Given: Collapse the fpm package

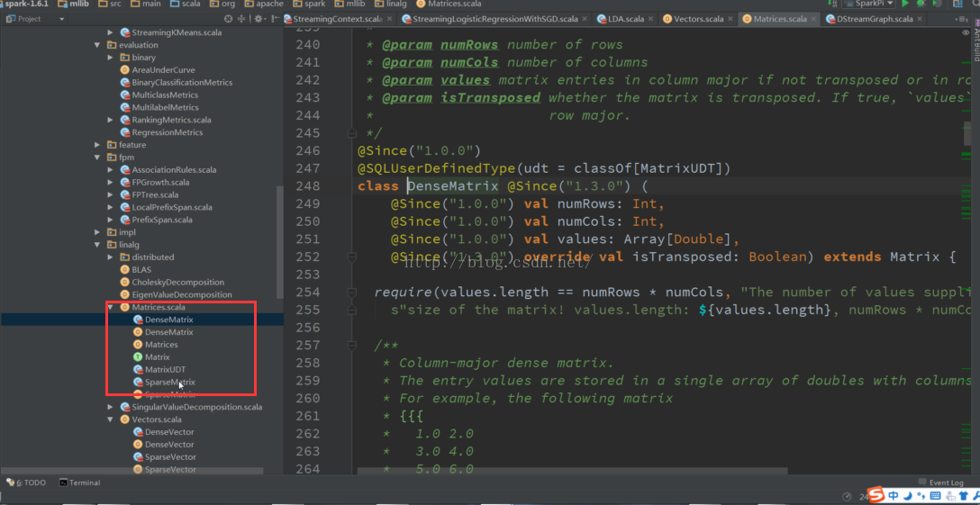Looking at the screenshot, I should pyautogui.click(x=97, y=158).
